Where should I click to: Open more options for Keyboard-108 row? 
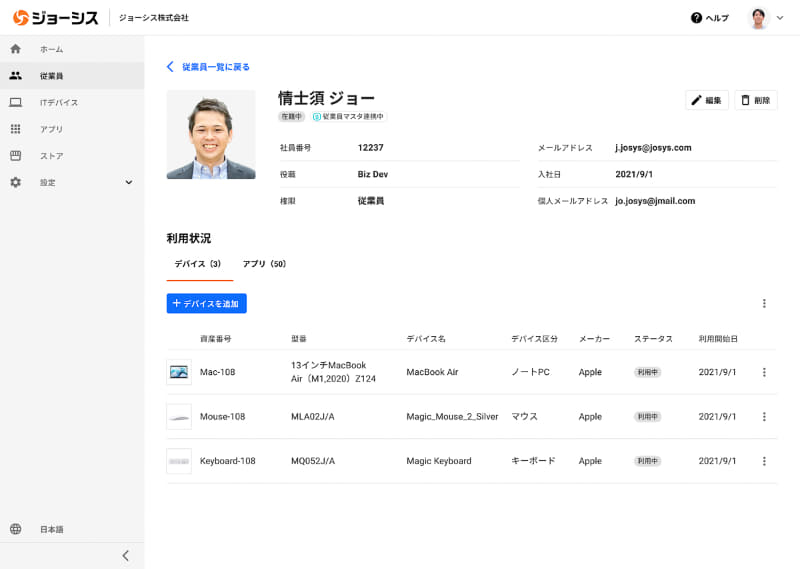764,461
